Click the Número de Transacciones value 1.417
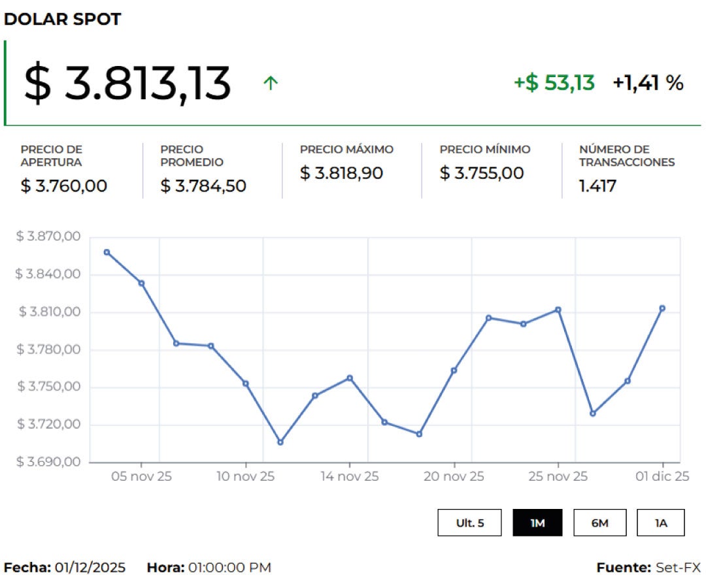 tap(597, 186)
